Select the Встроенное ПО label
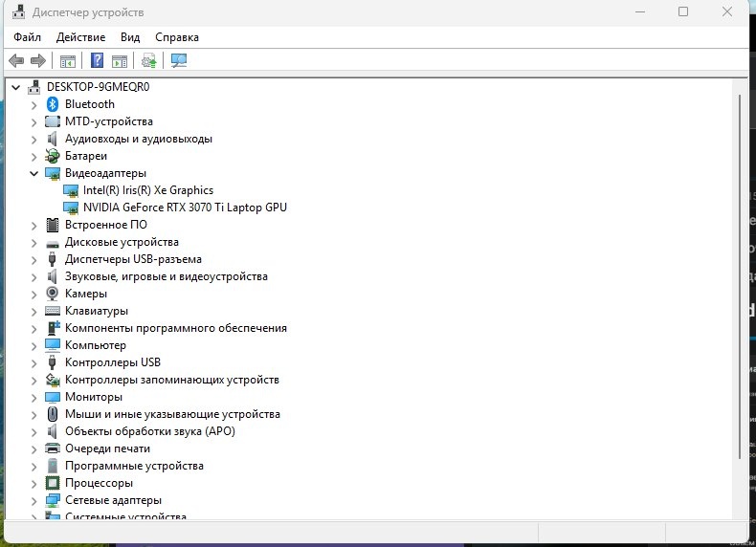The image size is (756, 547). tap(106, 225)
